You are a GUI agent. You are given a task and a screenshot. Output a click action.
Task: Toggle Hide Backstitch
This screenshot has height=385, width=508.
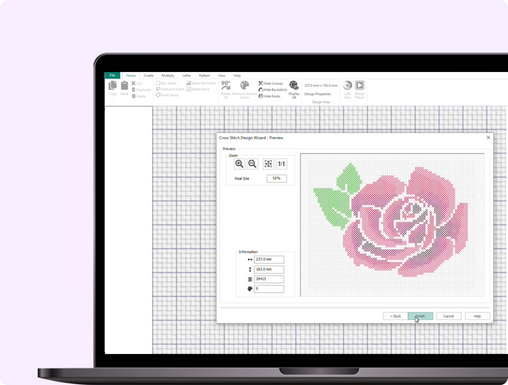pos(272,90)
